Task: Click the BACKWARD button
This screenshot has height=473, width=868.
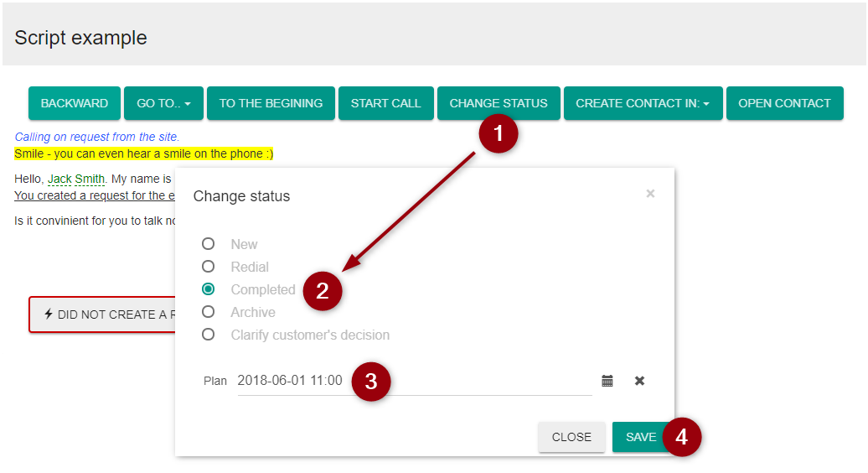Action: point(75,103)
